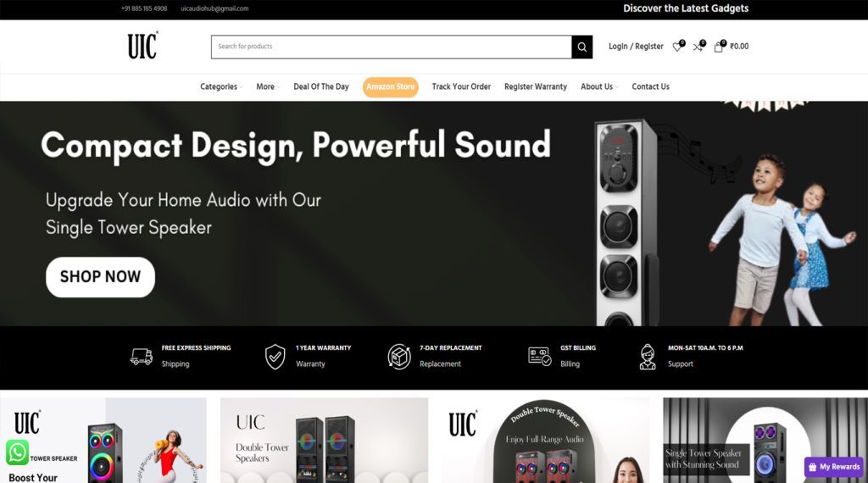The width and height of the screenshot is (868, 483).
Task: Open the compare shuffle icon
Action: tap(698, 47)
